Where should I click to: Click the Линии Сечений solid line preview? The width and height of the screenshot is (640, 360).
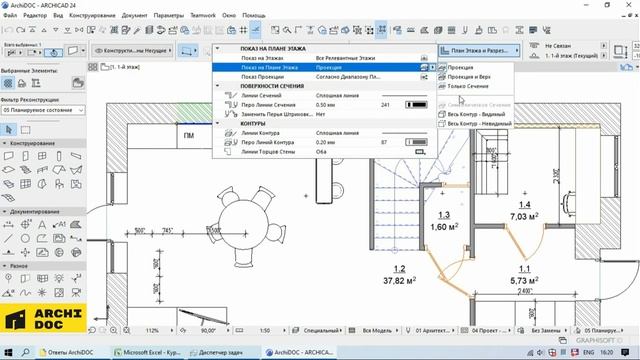(404, 96)
